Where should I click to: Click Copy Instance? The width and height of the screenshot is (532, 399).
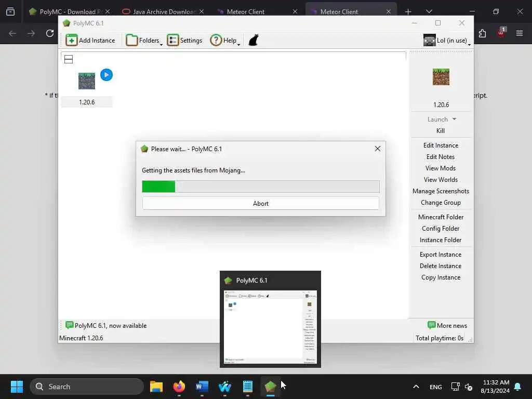pos(441,277)
